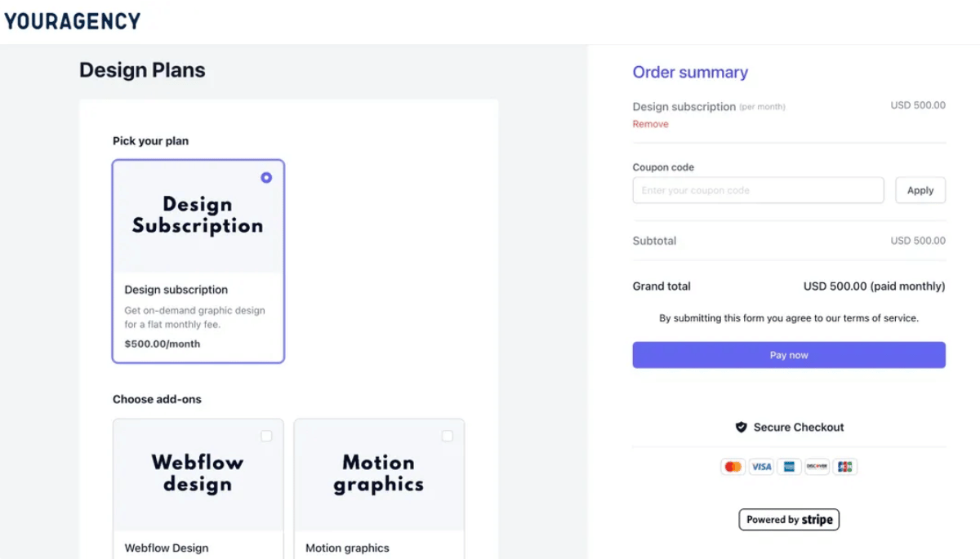Viewport: 980px width, 559px height.
Task: Click the Mastercard payment icon
Action: tap(733, 466)
